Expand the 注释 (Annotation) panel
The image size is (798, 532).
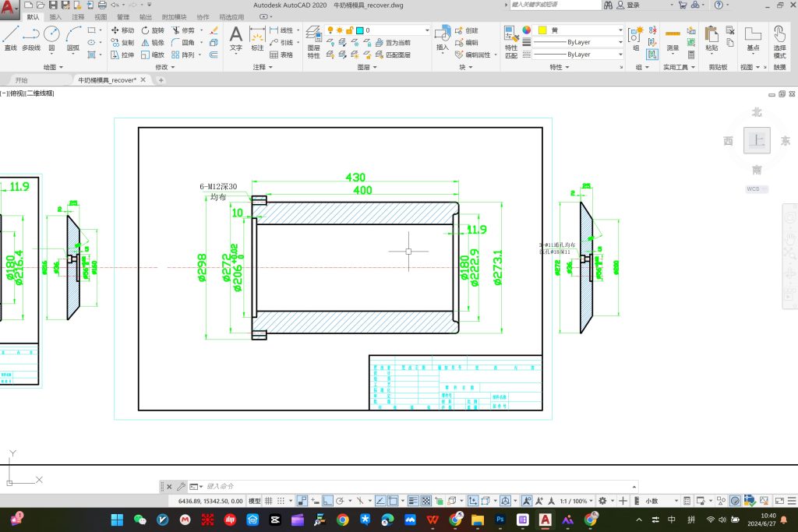(x=263, y=67)
